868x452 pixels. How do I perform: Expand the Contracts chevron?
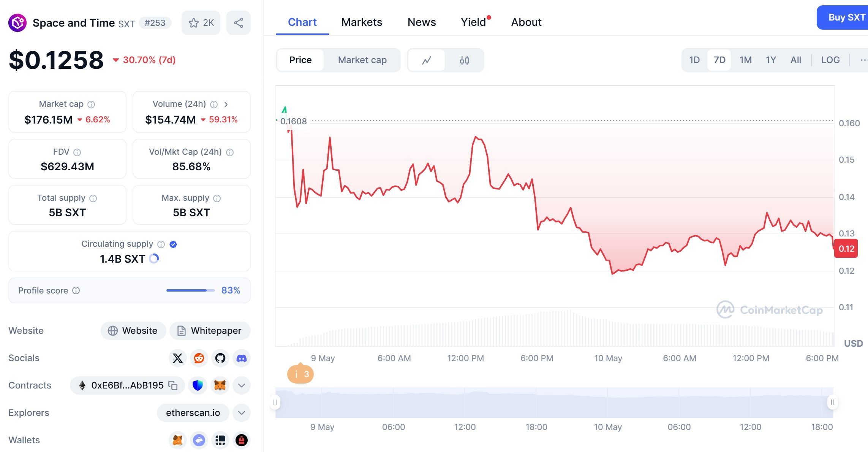coord(242,385)
